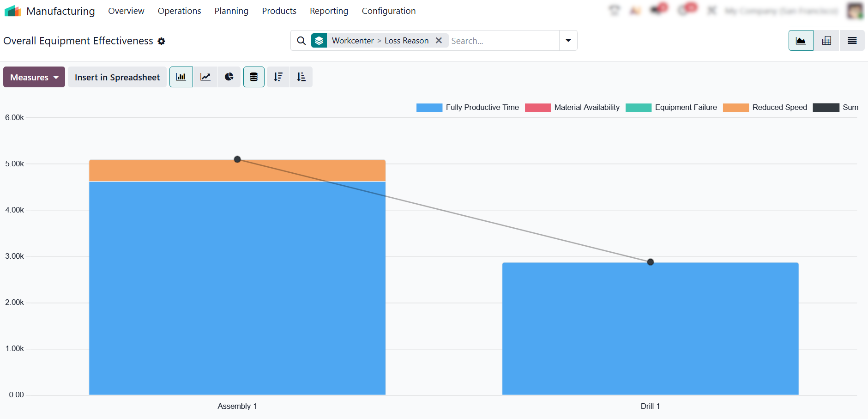
Task: Remove the Workcenter > Loss Reason filter
Action: click(x=439, y=41)
